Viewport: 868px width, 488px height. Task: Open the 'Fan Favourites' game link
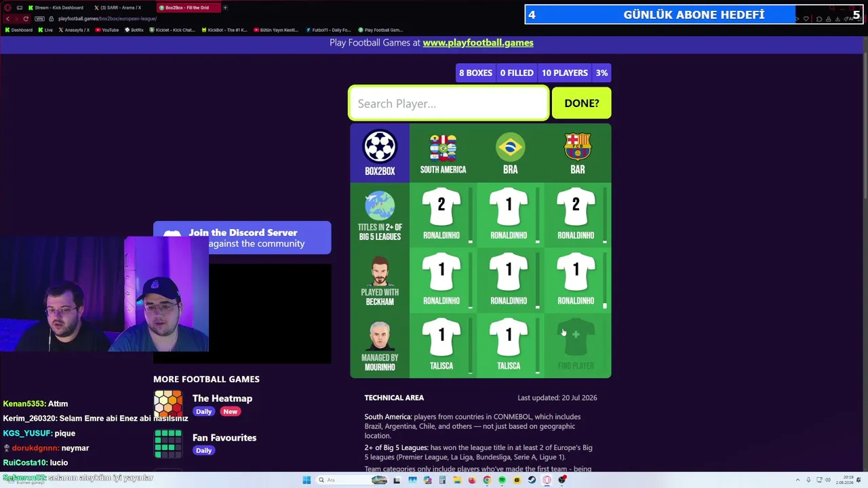[224, 438]
